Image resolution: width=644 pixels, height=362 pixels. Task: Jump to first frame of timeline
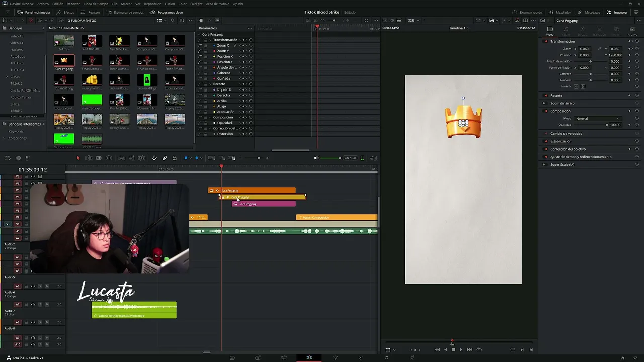437,350
